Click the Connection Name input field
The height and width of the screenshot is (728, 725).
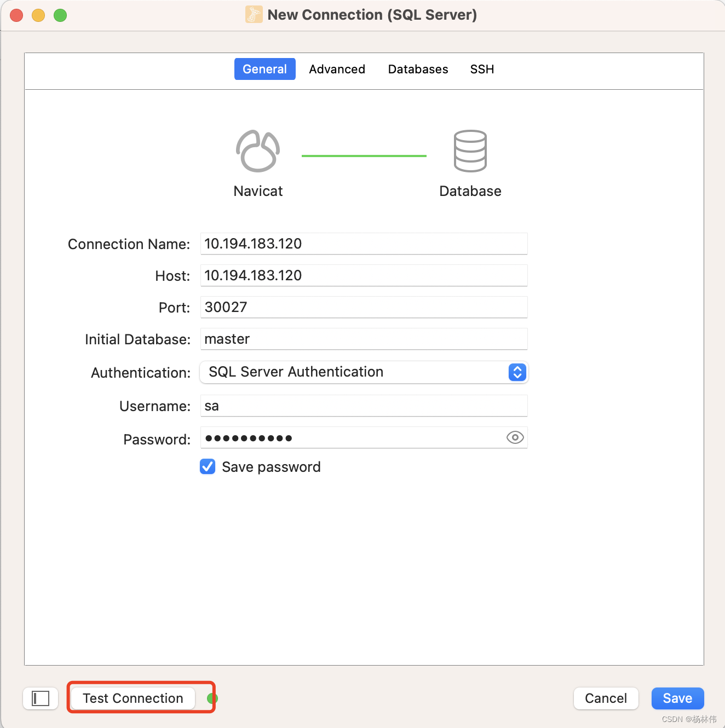pyautogui.click(x=364, y=244)
